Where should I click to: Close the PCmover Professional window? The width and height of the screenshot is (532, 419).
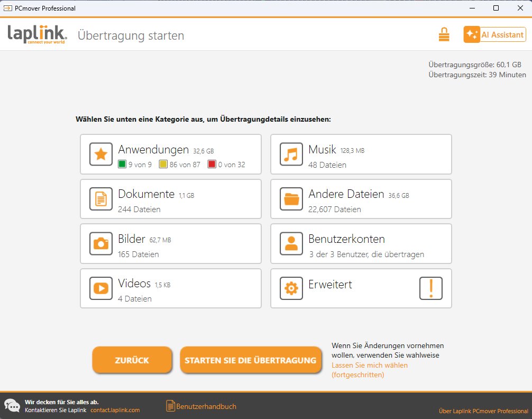520,8
